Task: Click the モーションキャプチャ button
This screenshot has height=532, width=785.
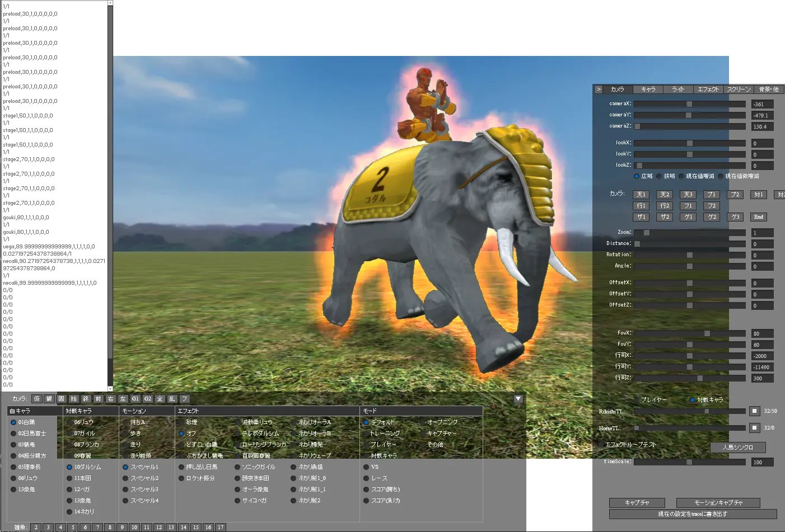Action: [718, 503]
